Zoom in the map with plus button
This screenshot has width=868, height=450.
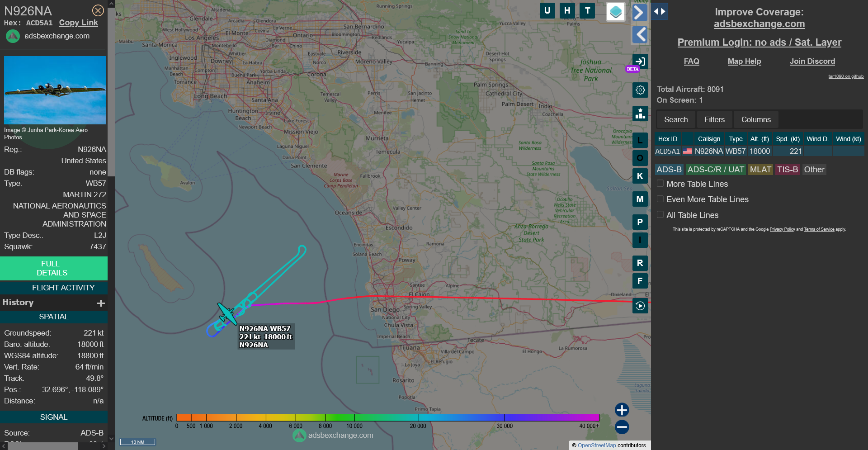[622, 410]
